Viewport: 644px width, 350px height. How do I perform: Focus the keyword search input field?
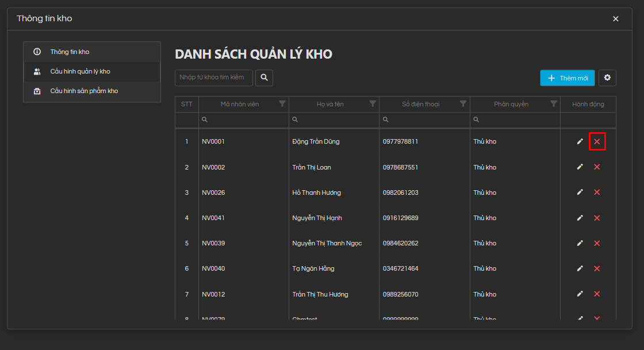(x=213, y=78)
